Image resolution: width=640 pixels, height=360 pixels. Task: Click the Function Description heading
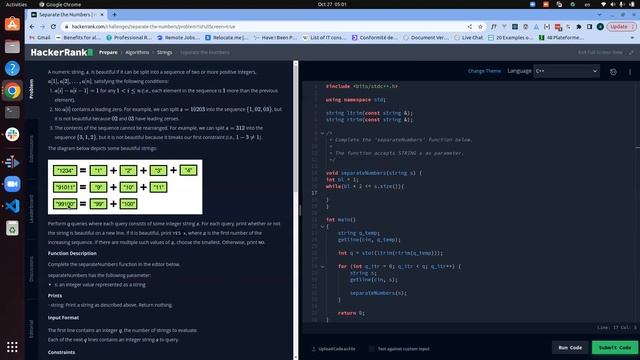[72, 253]
